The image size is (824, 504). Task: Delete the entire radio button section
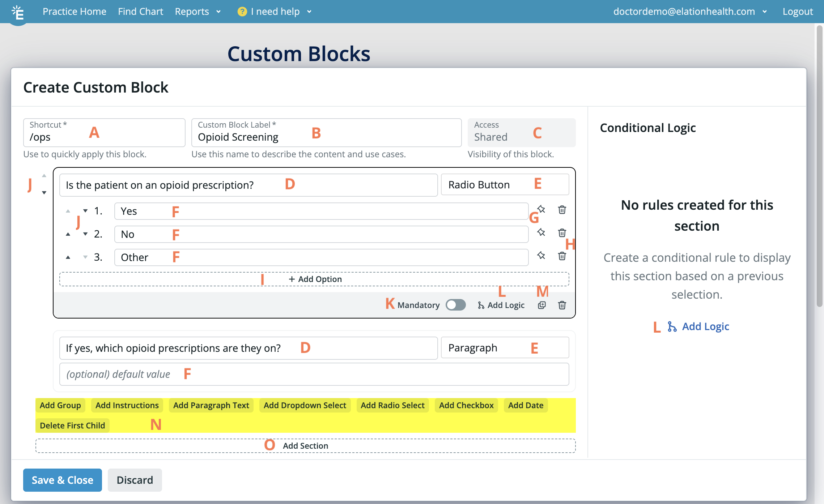pyautogui.click(x=562, y=305)
